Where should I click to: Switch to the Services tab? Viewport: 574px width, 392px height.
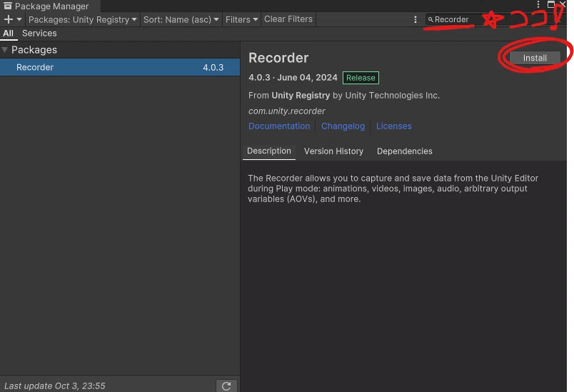pos(39,34)
